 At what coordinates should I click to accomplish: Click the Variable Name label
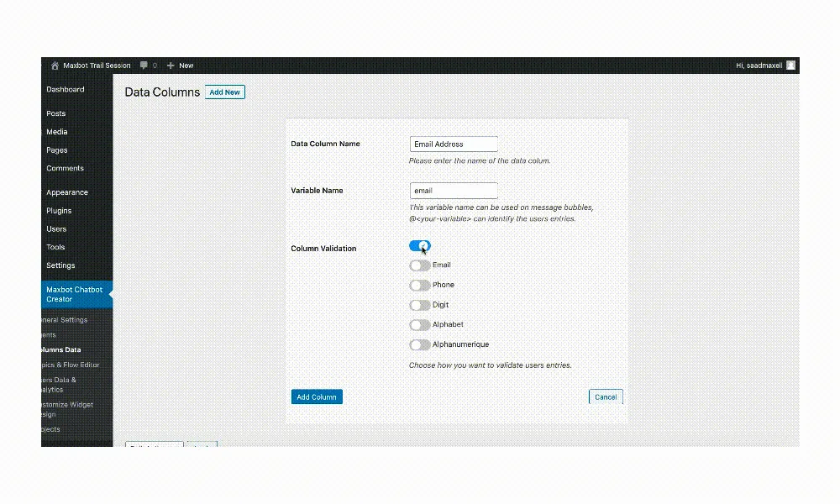317,191
